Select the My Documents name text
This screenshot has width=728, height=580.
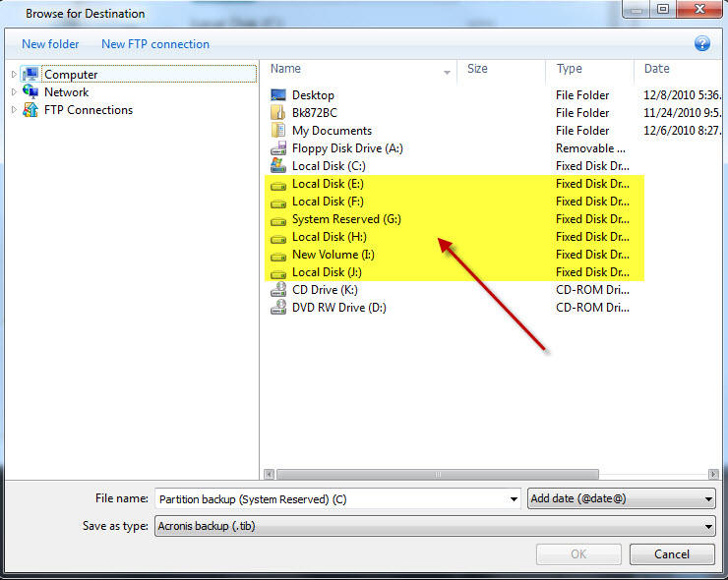[x=332, y=131]
